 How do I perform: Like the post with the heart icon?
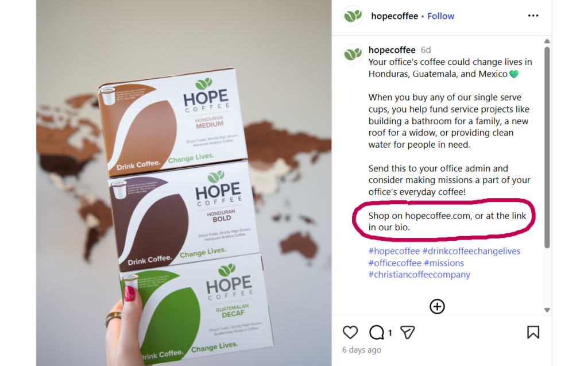pyautogui.click(x=350, y=332)
